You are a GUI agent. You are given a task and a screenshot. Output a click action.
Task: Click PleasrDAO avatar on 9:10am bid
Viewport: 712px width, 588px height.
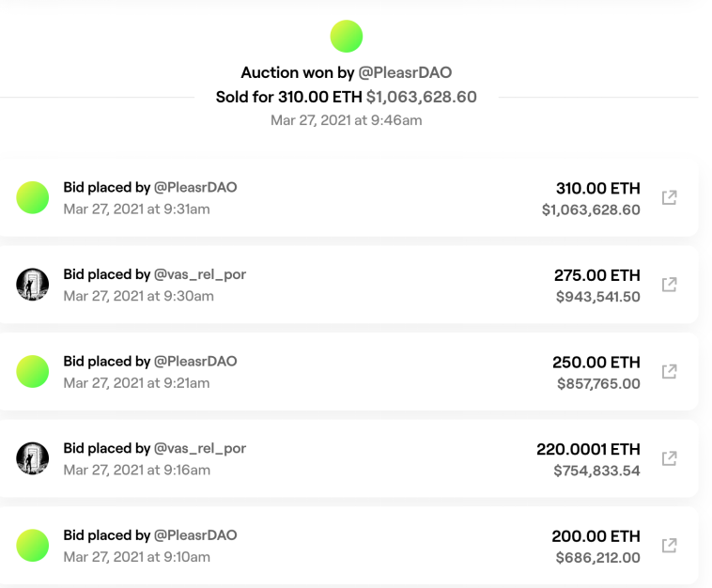(33, 545)
